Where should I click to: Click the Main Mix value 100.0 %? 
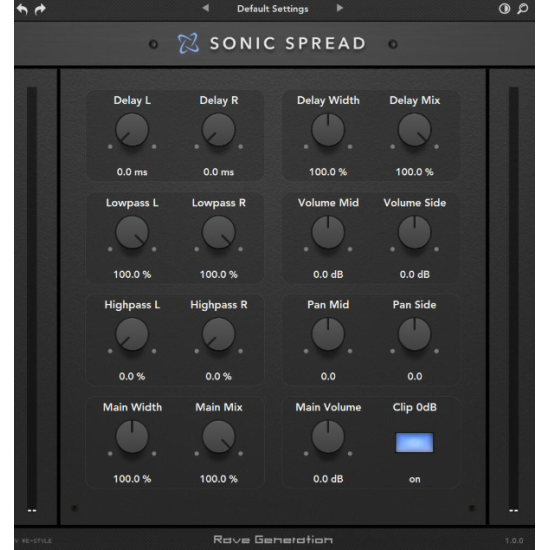point(219,479)
